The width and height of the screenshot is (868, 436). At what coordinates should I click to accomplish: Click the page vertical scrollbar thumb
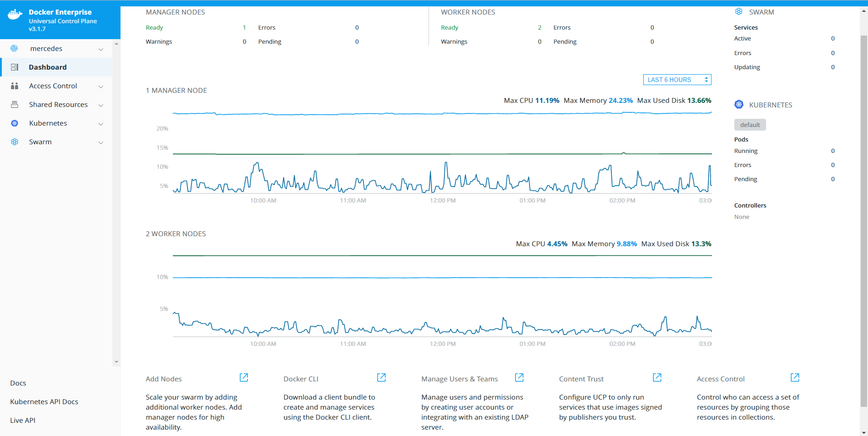point(864,221)
